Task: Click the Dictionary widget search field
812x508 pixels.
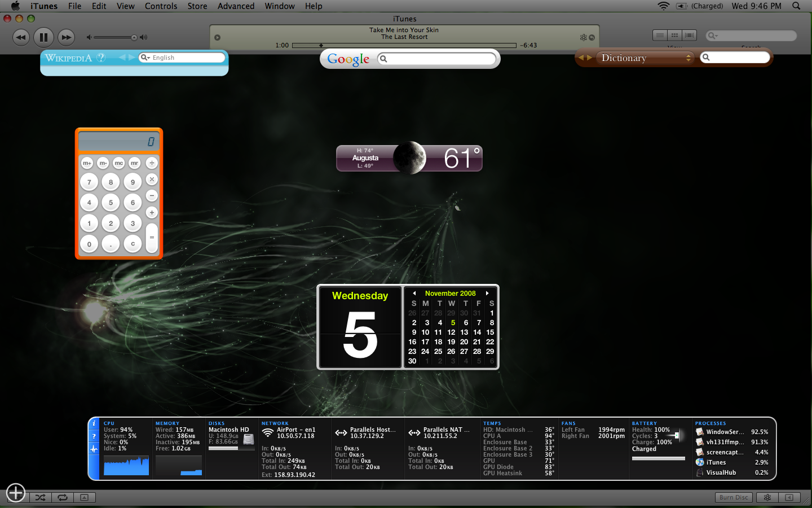Action: click(735, 58)
